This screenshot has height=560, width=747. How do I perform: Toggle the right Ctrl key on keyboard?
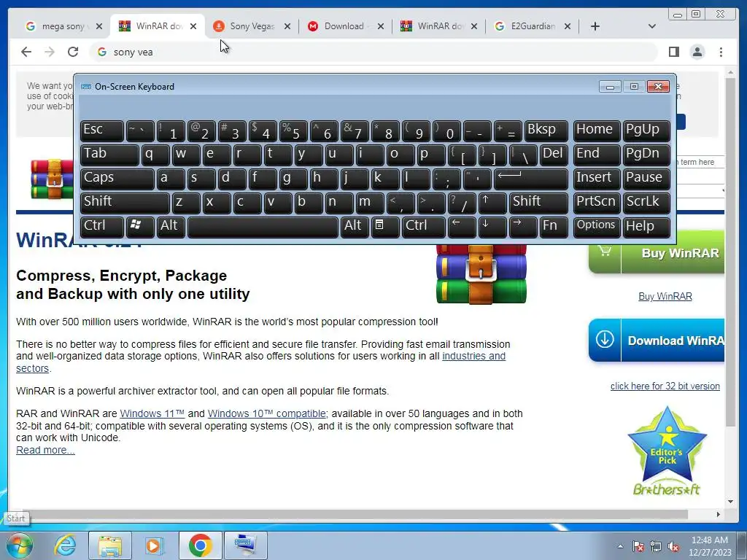pos(424,227)
